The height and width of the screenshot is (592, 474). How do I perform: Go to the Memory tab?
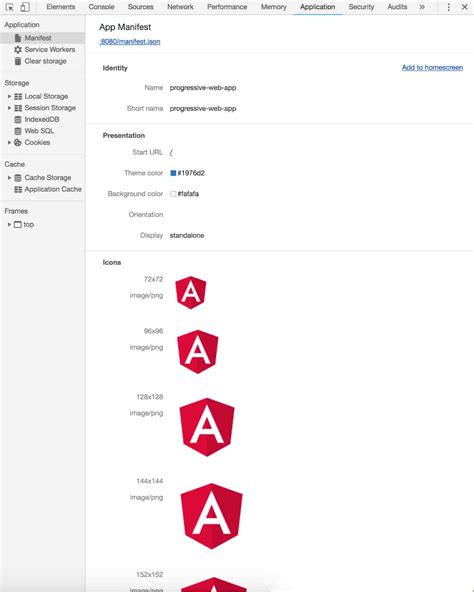273,7
